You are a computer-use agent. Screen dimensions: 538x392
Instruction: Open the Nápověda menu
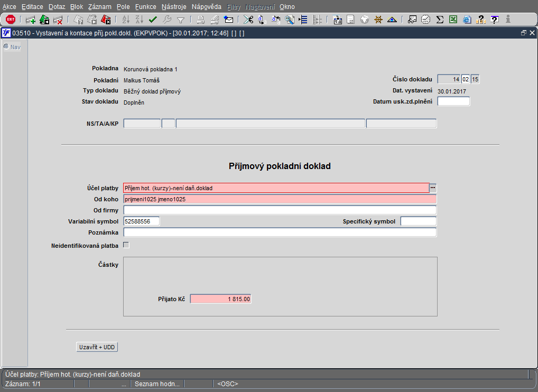tap(207, 7)
